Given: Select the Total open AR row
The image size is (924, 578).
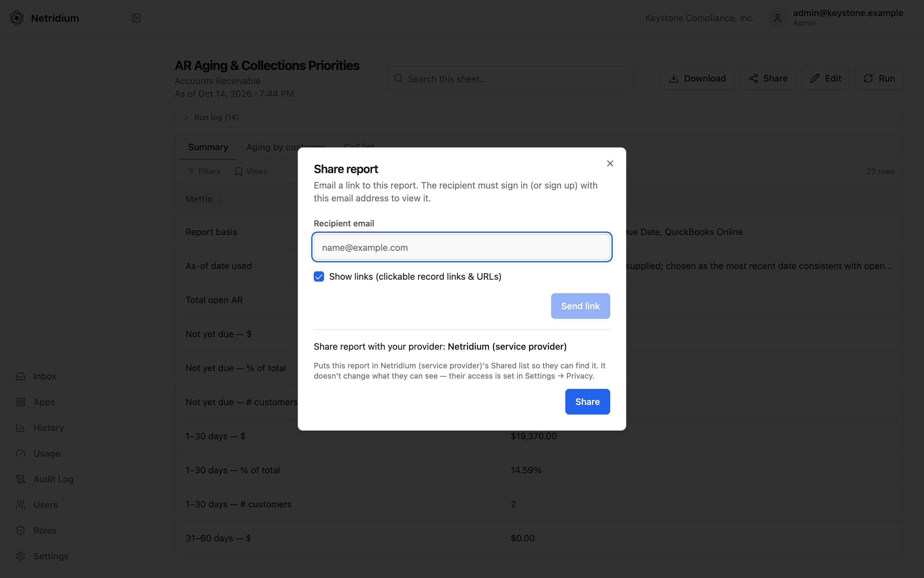Looking at the screenshot, I should tap(539, 300).
